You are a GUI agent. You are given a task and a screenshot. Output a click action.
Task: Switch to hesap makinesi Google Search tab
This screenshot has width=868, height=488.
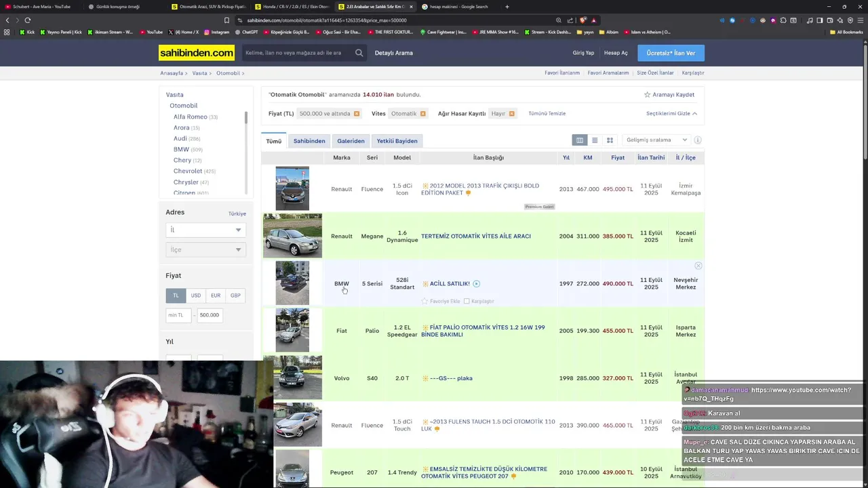click(x=458, y=7)
